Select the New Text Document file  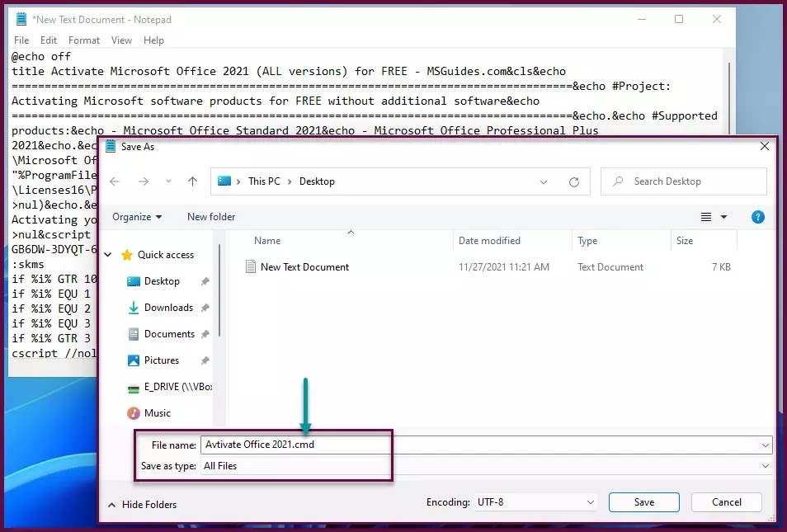click(304, 267)
